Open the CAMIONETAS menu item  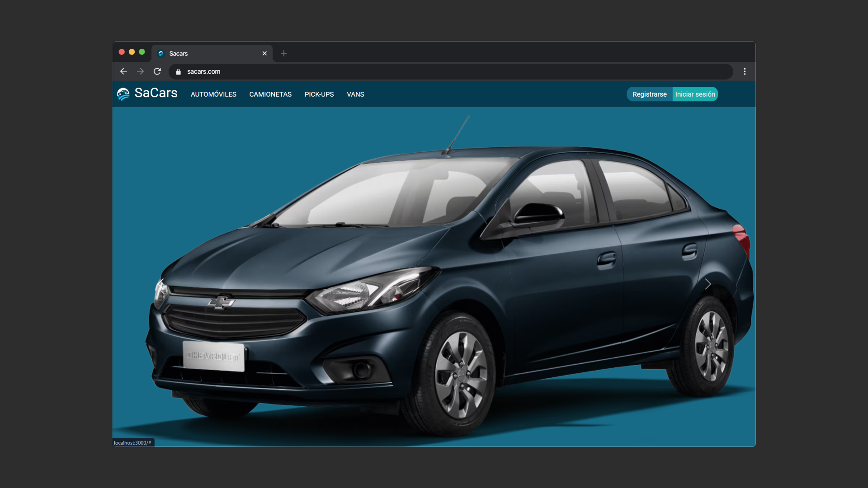coord(270,94)
